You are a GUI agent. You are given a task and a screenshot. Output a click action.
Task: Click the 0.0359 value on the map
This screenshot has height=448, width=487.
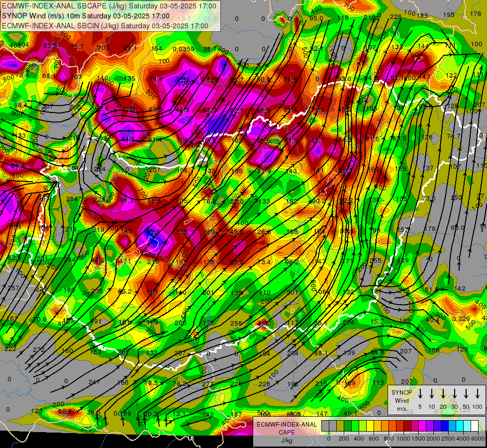(x=184, y=49)
